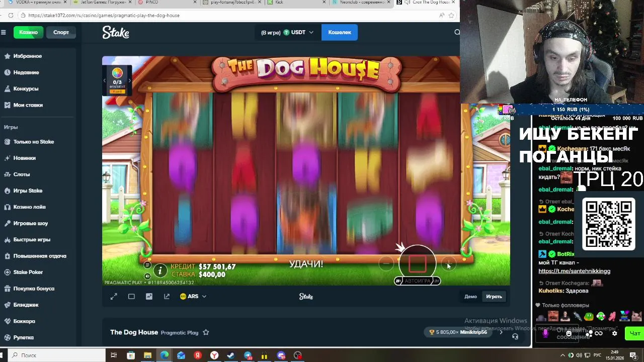Open File Explorer in taskbar
Image resolution: width=644 pixels, height=362 pixels.
pyautogui.click(x=147, y=355)
